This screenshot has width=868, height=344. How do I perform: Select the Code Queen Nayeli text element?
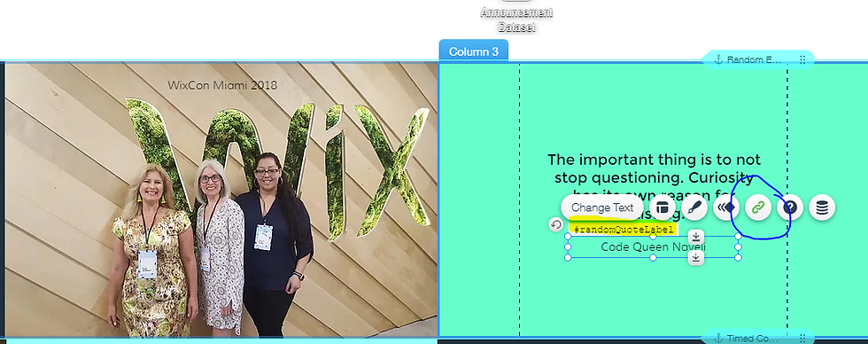point(654,247)
